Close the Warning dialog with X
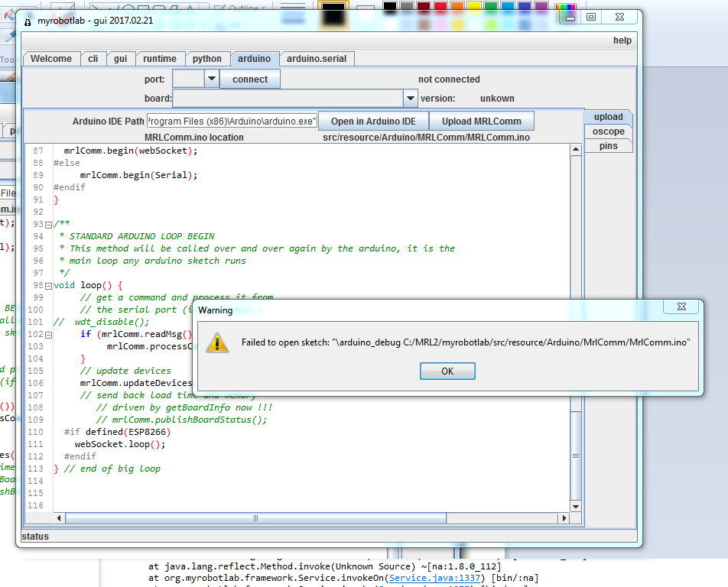 click(681, 306)
